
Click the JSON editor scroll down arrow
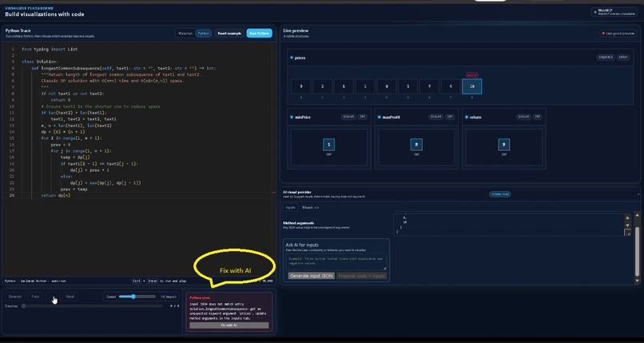click(627, 225)
